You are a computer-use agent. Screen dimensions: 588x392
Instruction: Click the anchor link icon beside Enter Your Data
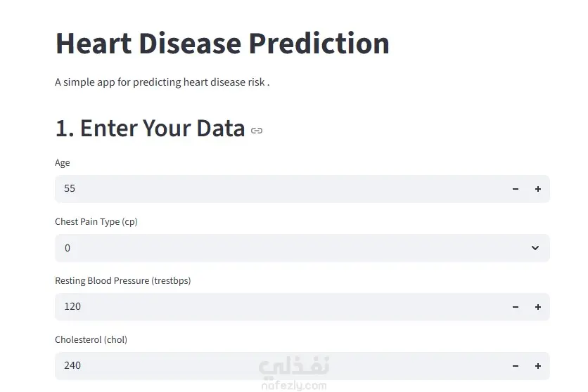(257, 131)
